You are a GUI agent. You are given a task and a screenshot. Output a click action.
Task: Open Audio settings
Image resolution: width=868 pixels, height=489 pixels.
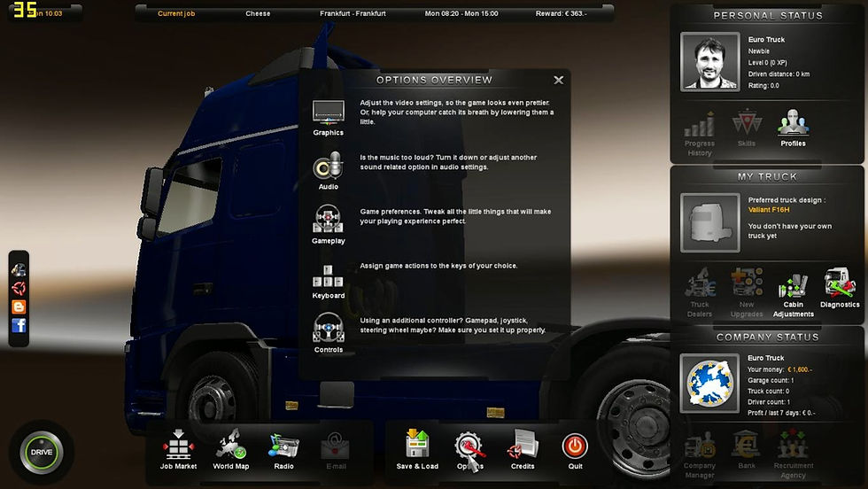(x=329, y=171)
